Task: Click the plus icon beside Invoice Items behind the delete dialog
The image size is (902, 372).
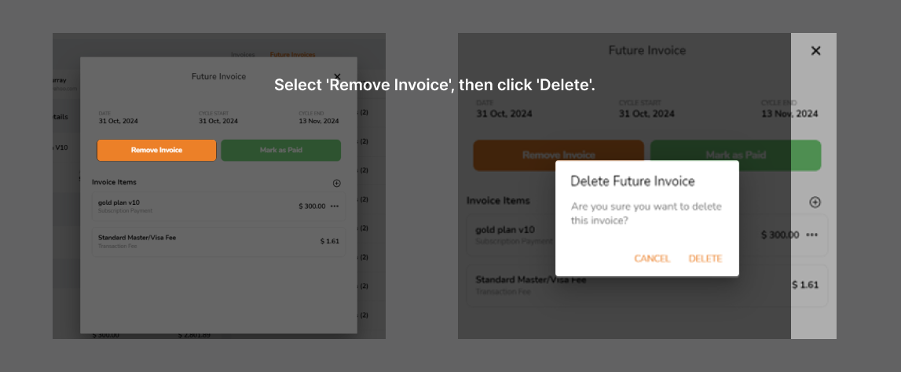Action: 815,202
